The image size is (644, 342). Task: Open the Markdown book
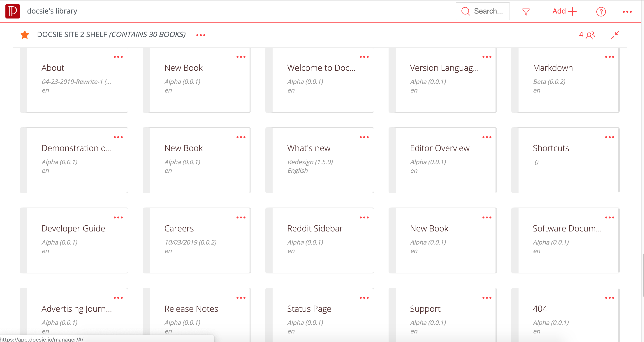[x=565, y=80]
